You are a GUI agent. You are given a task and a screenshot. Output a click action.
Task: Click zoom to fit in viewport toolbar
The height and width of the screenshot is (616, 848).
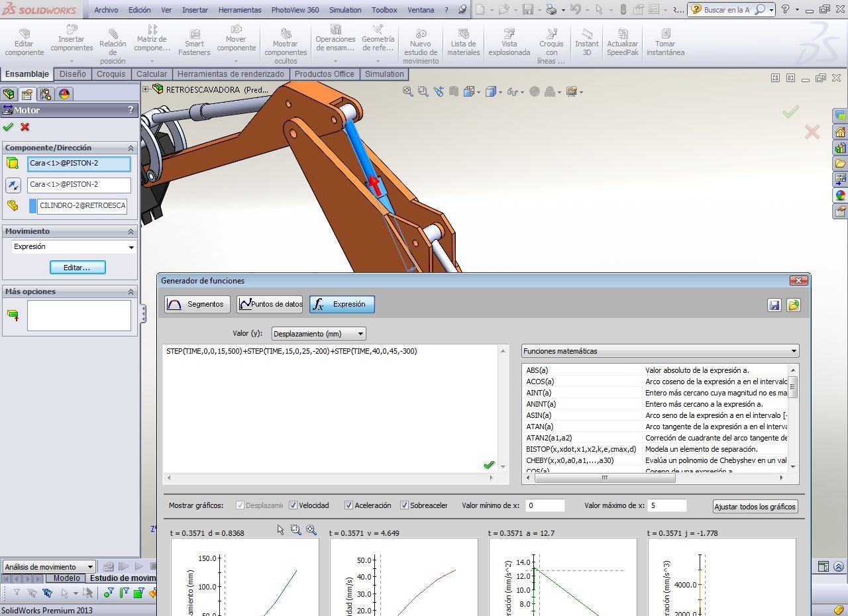[x=408, y=91]
